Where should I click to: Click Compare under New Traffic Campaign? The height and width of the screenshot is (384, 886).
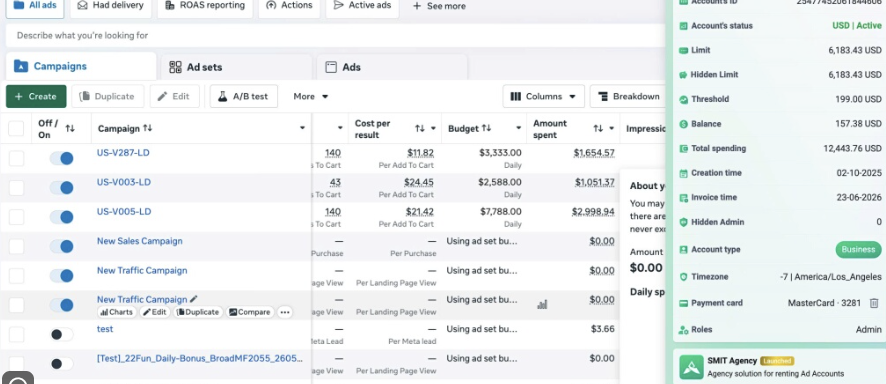(x=249, y=312)
